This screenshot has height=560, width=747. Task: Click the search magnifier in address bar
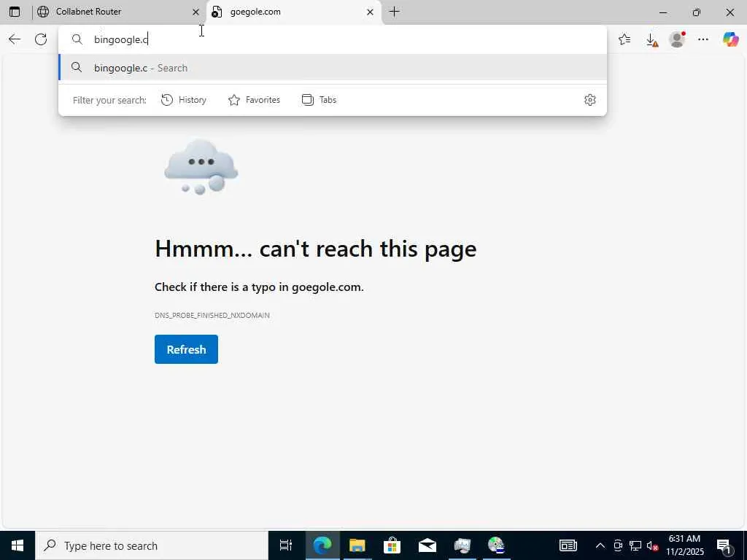coord(77,39)
